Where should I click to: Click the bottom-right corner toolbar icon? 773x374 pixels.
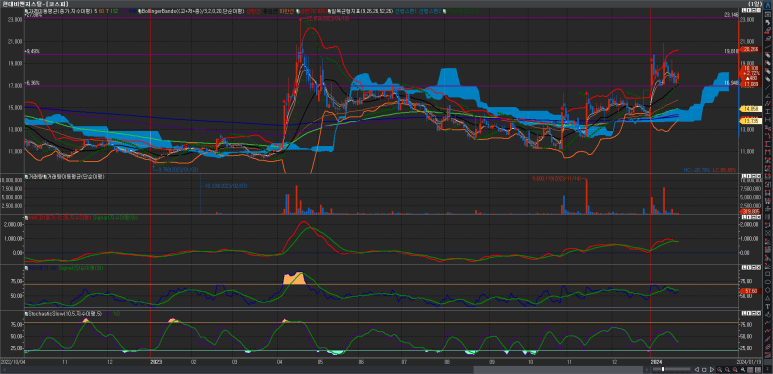coord(768,370)
